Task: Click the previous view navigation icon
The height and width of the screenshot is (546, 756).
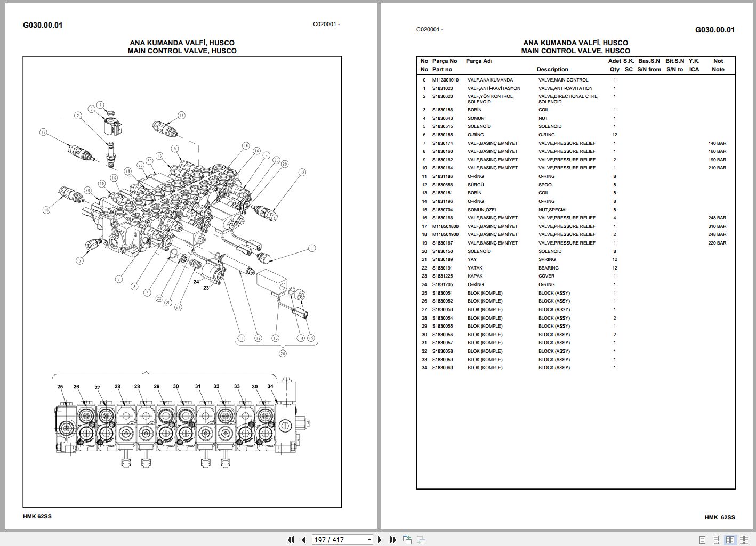Action: click(407, 540)
